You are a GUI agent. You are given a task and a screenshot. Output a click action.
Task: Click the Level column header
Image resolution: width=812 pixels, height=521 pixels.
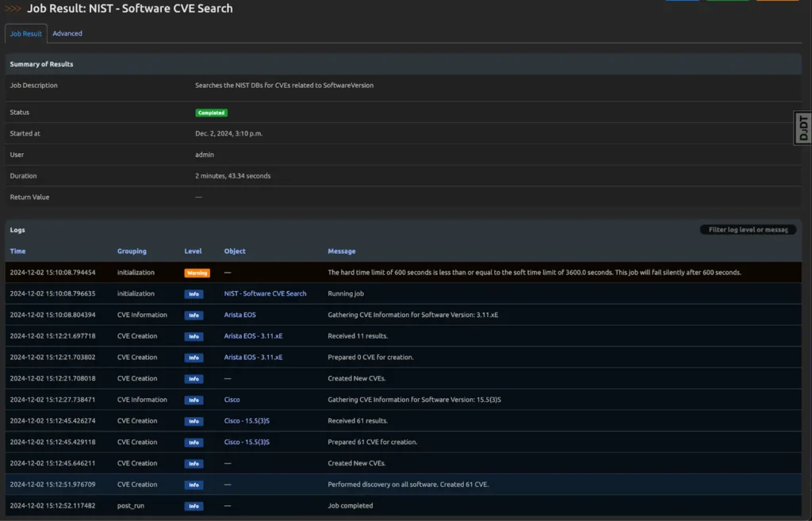pyautogui.click(x=193, y=251)
